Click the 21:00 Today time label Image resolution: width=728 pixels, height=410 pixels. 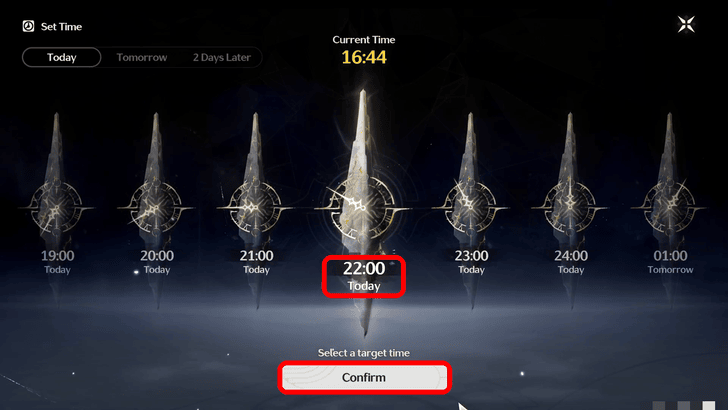tap(256, 262)
